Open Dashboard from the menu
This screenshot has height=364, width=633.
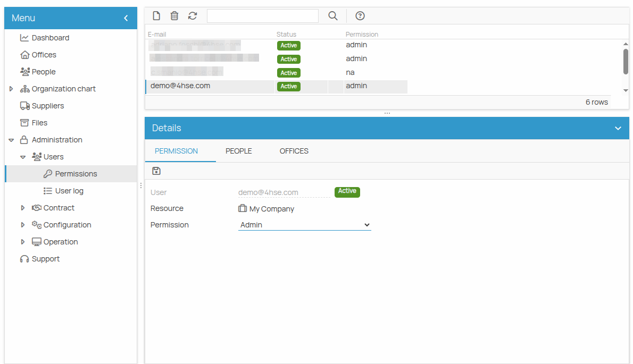50,38
